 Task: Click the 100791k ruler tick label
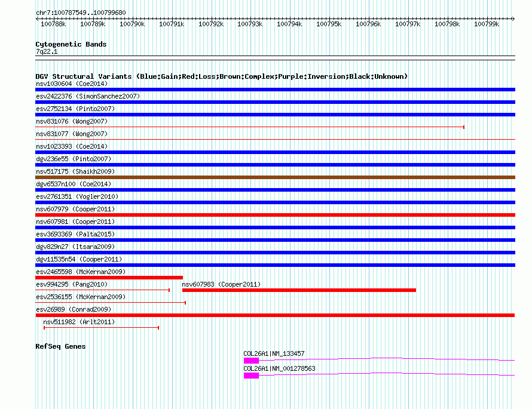172,24
